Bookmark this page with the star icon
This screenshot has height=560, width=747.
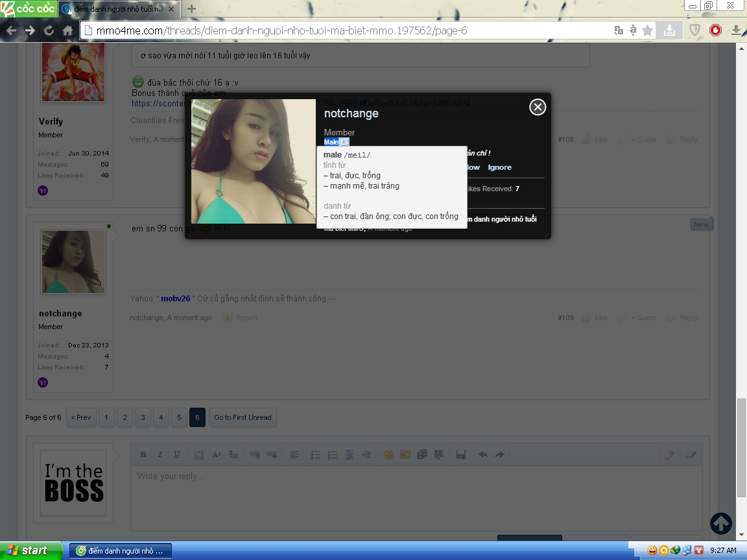click(x=647, y=30)
